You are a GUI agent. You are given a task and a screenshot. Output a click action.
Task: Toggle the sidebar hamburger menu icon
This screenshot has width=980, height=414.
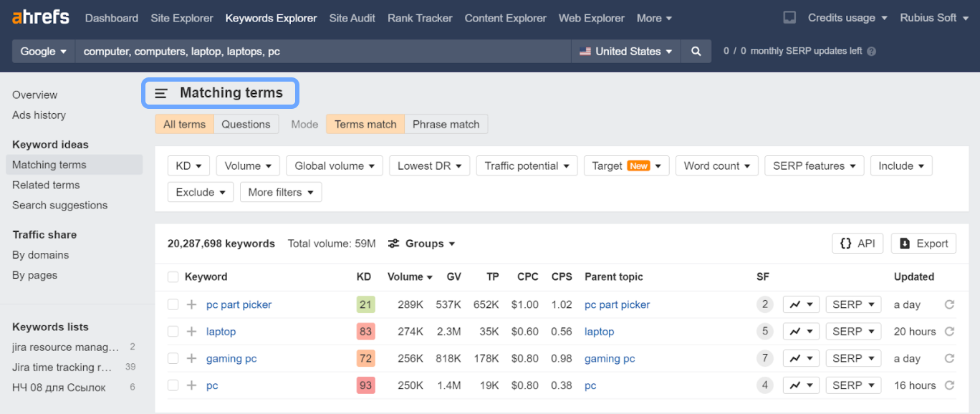[x=161, y=93]
